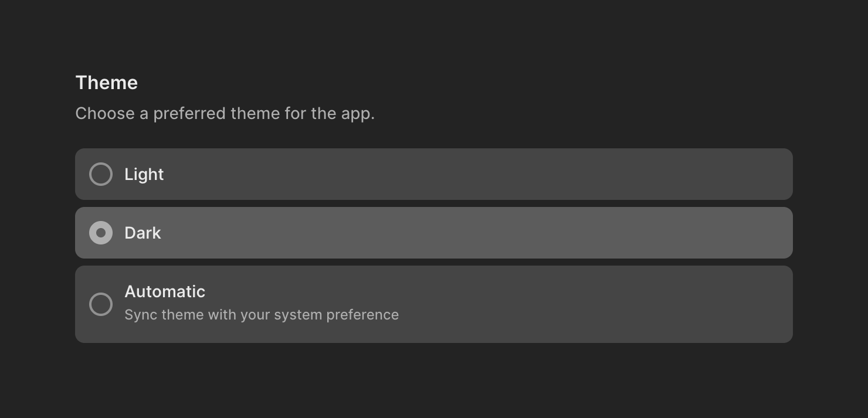Click the "Theme" section heading
Viewport: 868px width, 418px height.
click(106, 83)
